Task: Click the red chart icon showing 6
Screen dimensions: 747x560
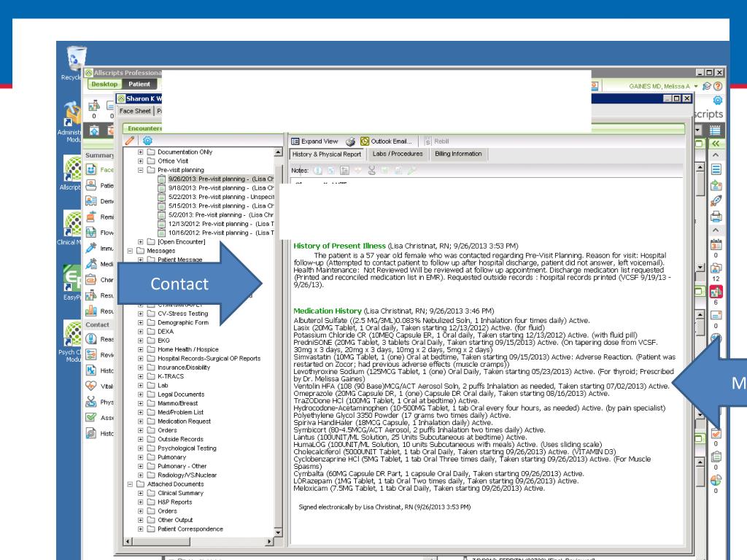Action: click(716, 292)
